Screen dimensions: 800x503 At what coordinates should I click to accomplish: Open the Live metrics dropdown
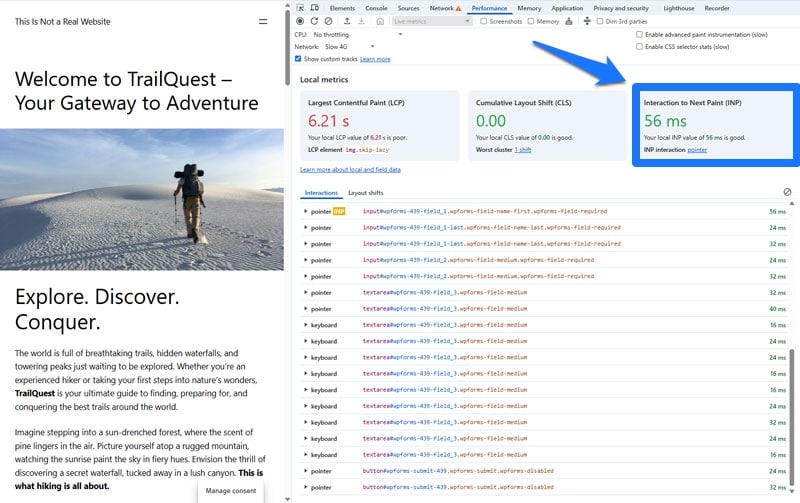[x=432, y=21]
